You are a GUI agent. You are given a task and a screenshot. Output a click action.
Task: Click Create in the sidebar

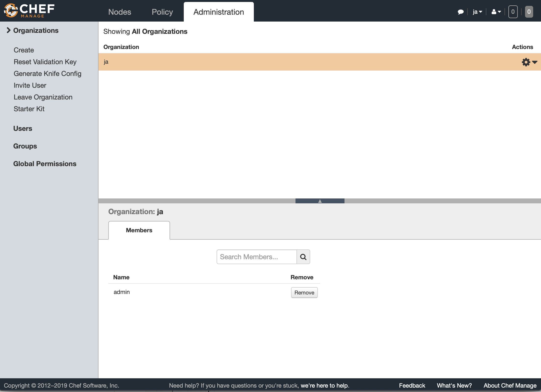(24, 50)
